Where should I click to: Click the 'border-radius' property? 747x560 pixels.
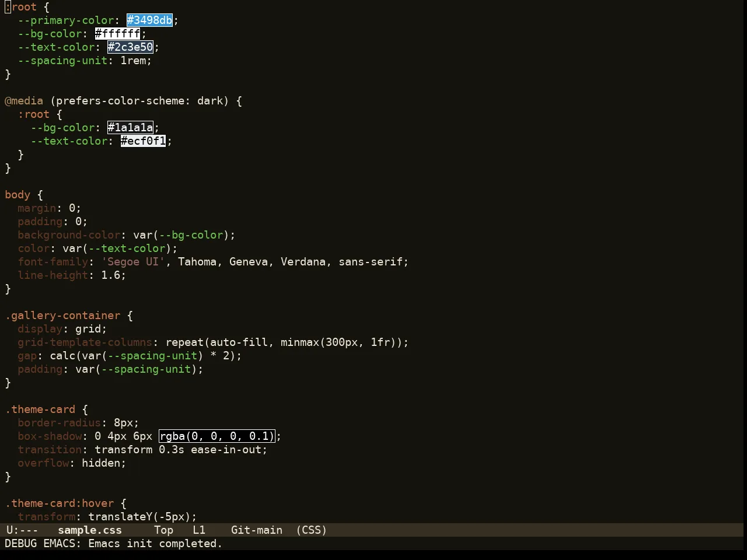coord(60,423)
